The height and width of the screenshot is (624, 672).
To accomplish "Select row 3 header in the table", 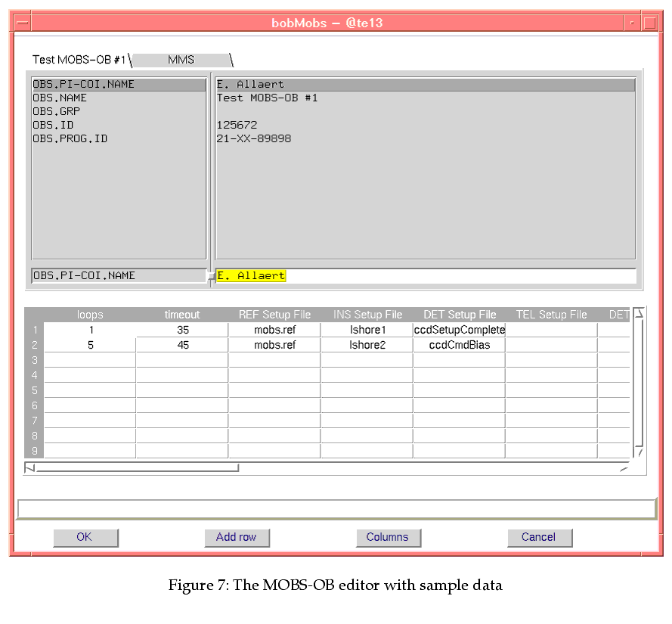I will coord(35,360).
